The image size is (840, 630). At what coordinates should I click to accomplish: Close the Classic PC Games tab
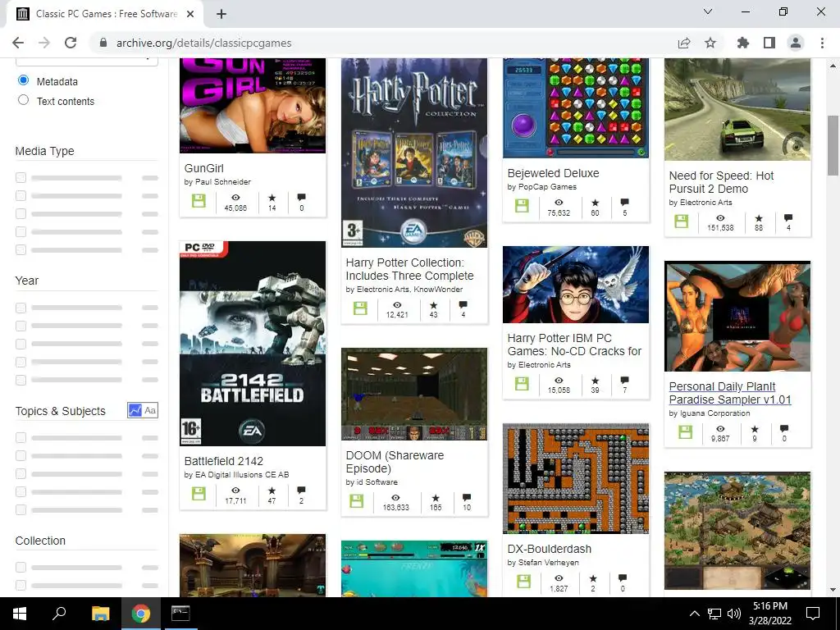coord(190,14)
